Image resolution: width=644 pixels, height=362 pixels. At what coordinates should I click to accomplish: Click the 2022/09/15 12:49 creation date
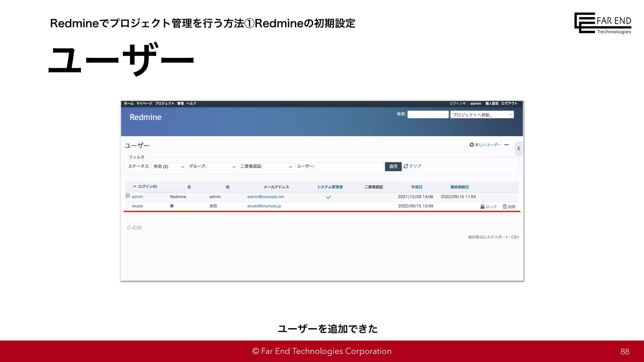[x=415, y=206]
